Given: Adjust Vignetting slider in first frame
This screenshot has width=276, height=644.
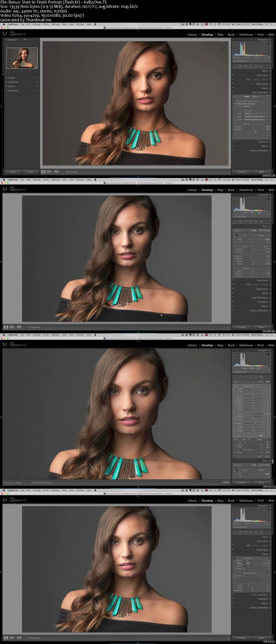Looking at the screenshot, I should point(252,129).
